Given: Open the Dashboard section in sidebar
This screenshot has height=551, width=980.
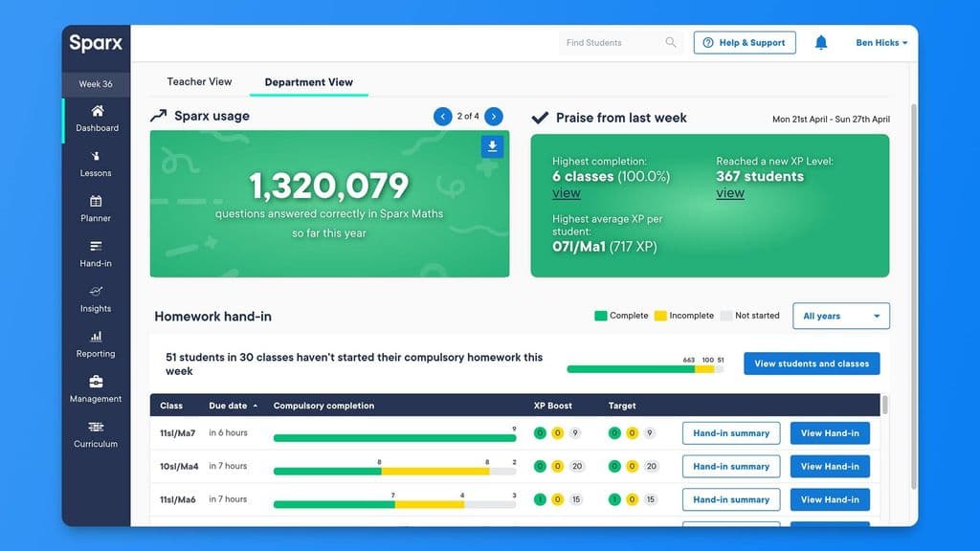Looking at the screenshot, I should tap(95, 119).
